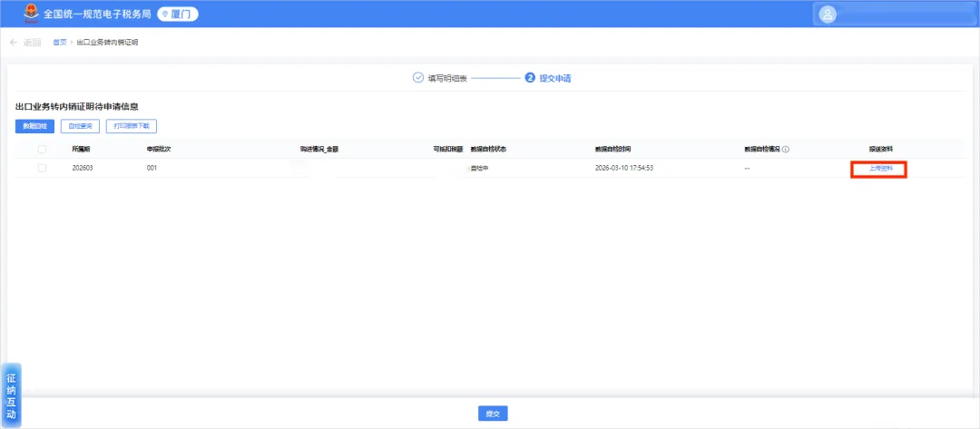Screen dimensions: 980x429
Task: Click the info icon beside 数据自检情况
Action: [786, 150]
